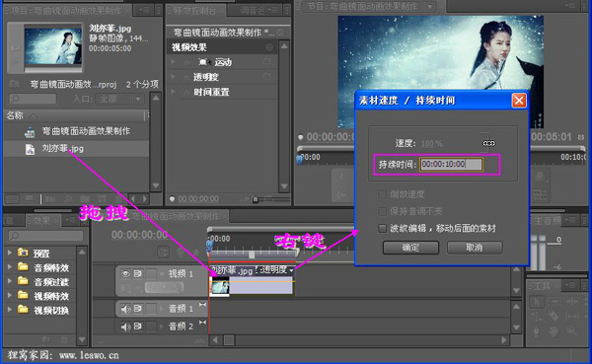Click the program monitor playhead marker
This screenshot has width=592, height=364.
click(x=300, y=159)
